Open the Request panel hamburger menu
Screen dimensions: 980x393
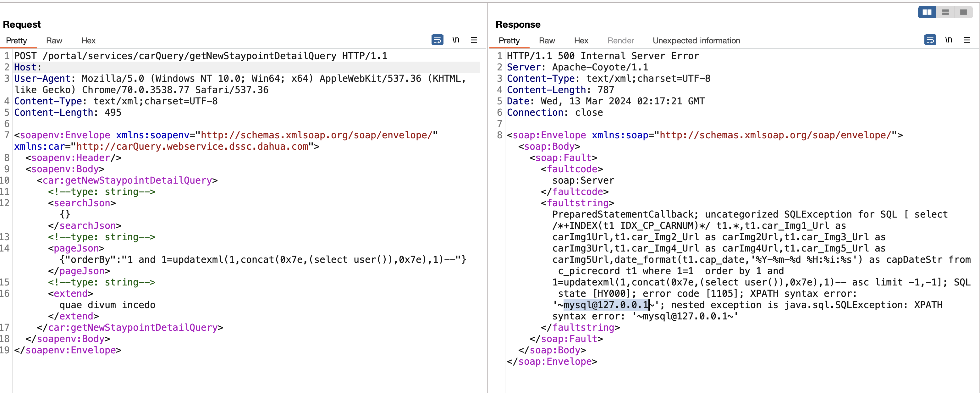(x=474, y=40)
